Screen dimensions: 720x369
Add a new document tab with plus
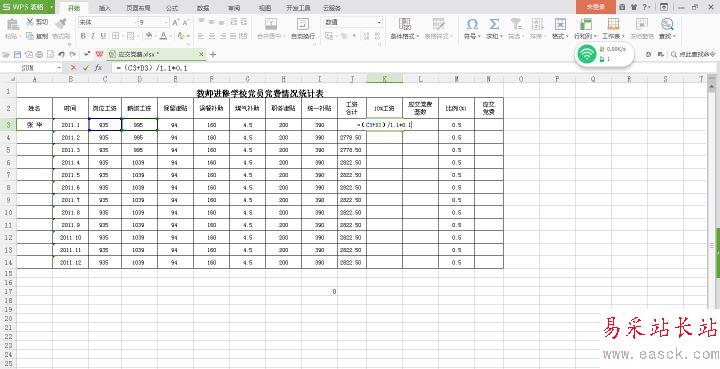coord(213,54)
